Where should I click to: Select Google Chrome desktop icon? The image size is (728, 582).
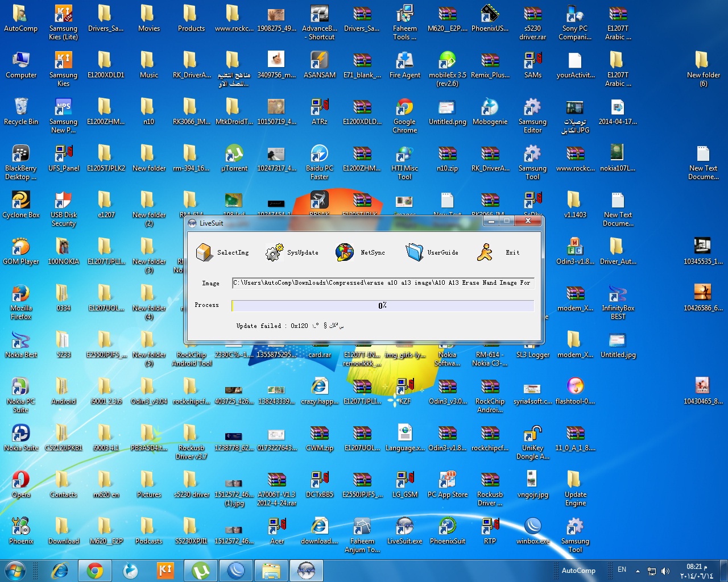405,116
